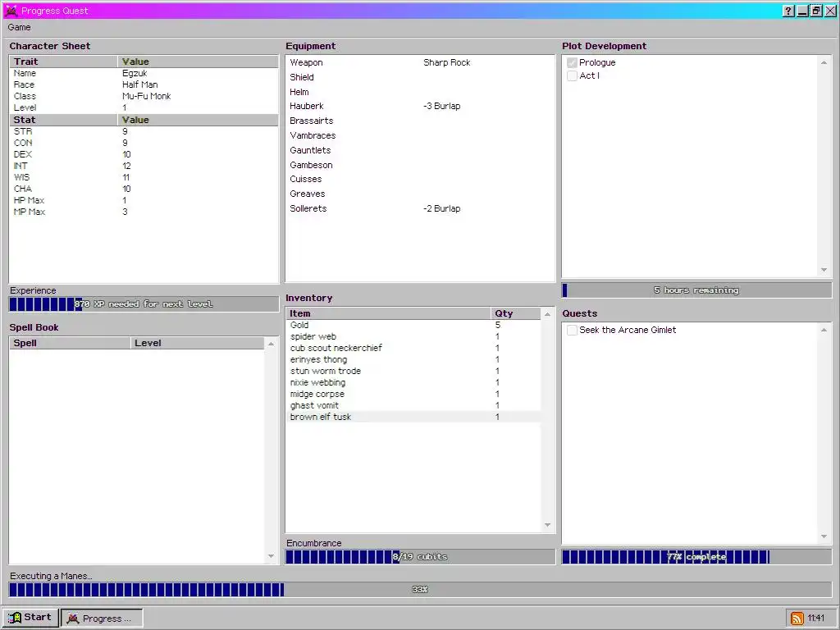Click the Sharp Rock weapon value
The height and width of the screenshot is (630, 840).
[x=447, y=62]
